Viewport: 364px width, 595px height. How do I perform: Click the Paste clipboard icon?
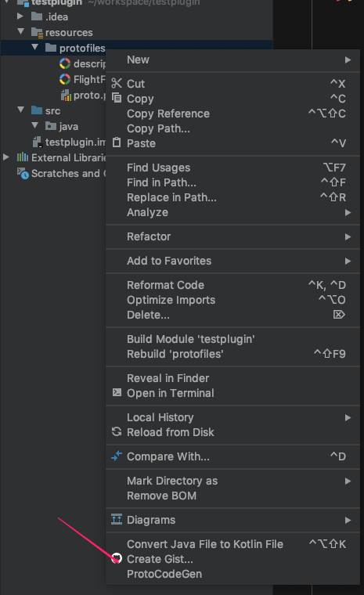pos(117,142)
